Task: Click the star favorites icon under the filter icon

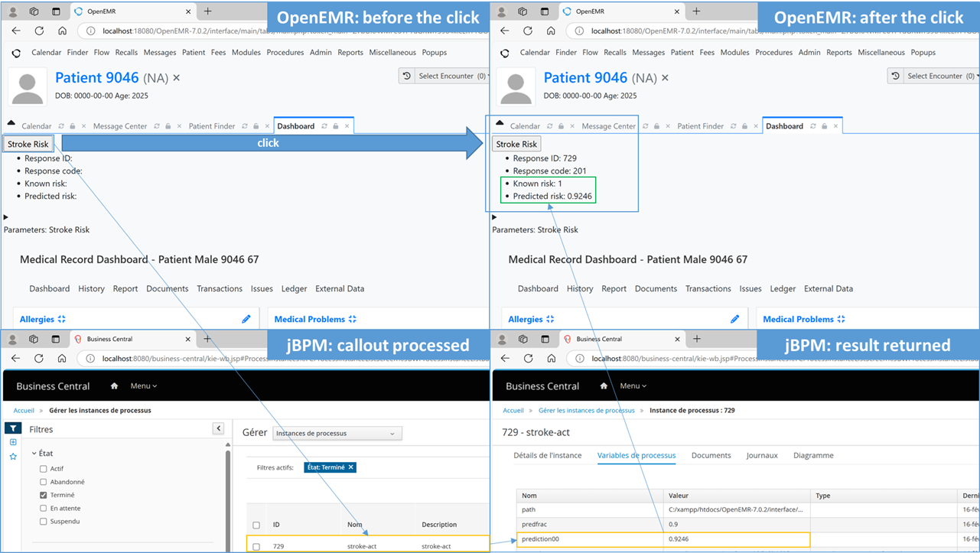Action: click(13, 457)
